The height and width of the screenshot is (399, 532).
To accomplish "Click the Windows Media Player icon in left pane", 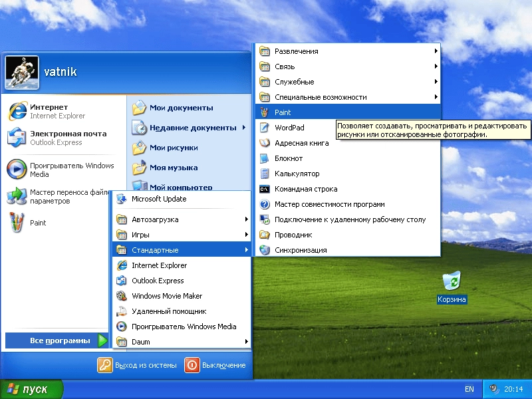I will click(17, 169).
